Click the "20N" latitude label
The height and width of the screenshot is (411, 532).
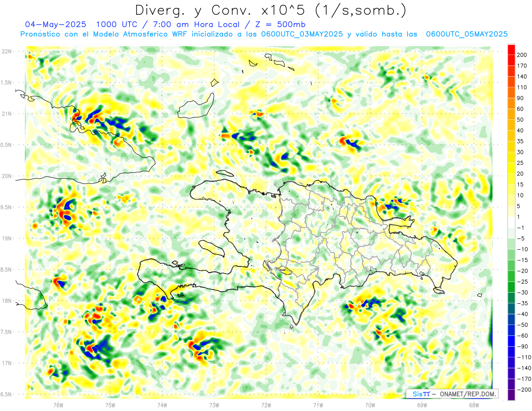coord(7,176)
